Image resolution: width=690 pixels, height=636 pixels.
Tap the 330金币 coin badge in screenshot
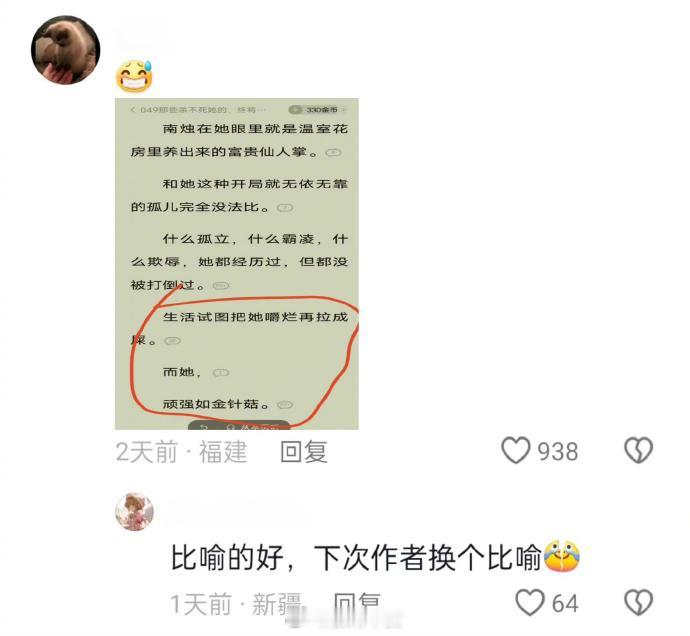point(318,109)
